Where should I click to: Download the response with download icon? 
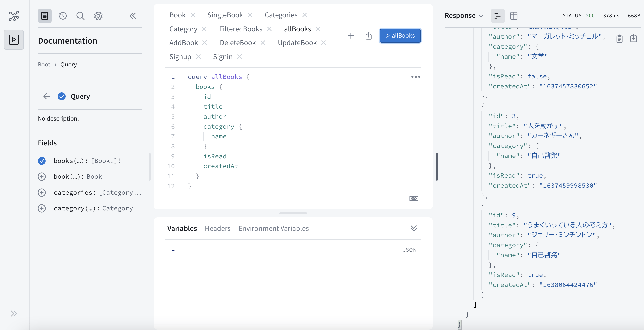point(633,38)
